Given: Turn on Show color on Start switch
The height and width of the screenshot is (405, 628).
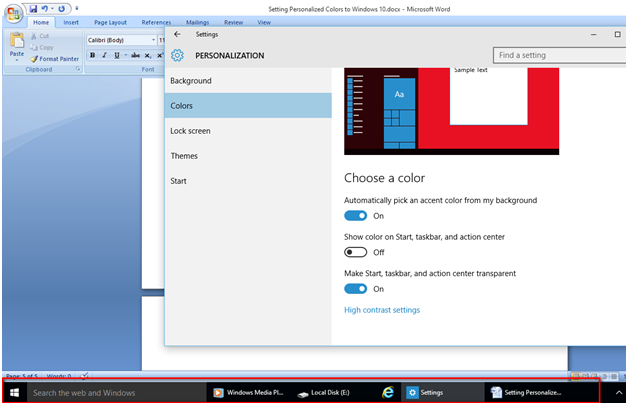Looking at the screenshot, I should [355, 252].
